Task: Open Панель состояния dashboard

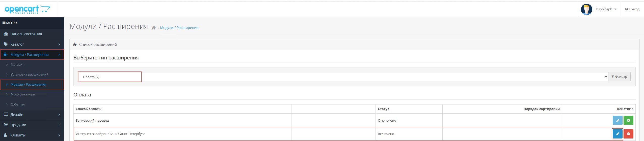Action: coord(32,34)
